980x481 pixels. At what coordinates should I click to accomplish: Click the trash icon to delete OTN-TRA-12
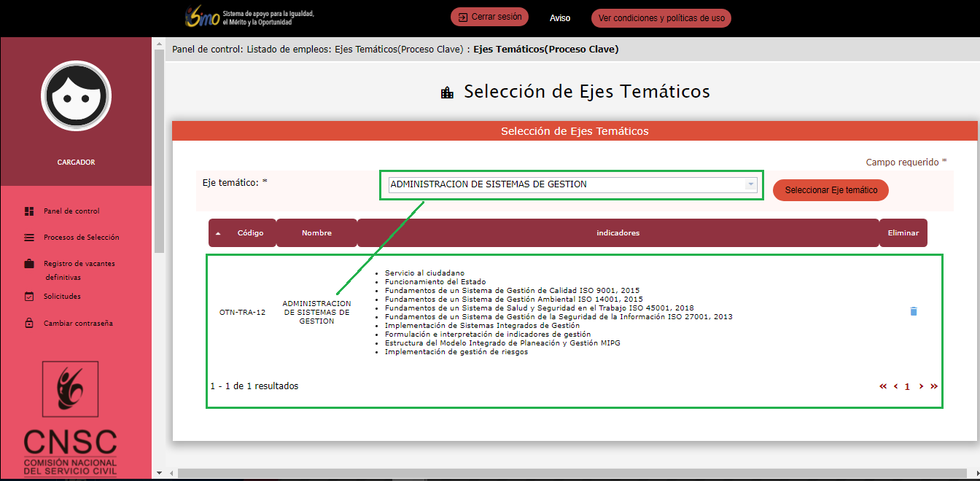pyautogui.click(x=914, y=311)
